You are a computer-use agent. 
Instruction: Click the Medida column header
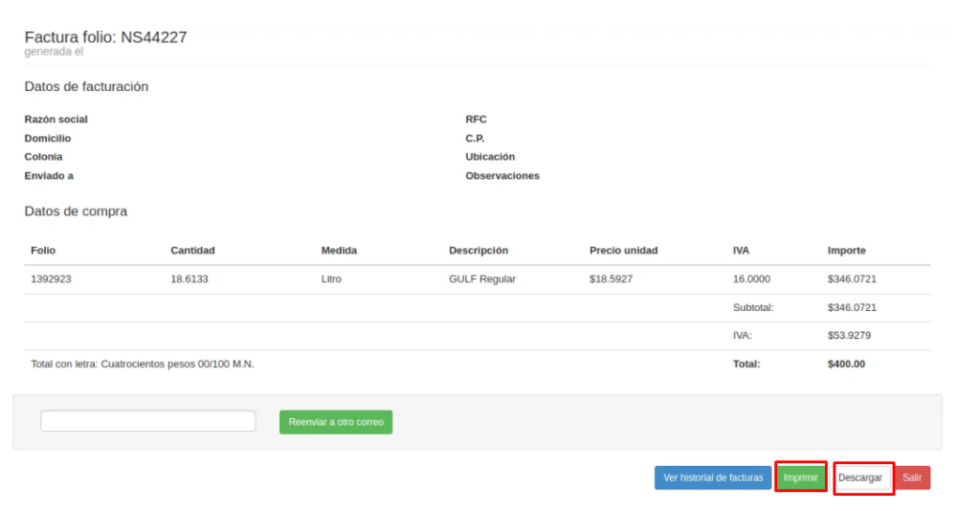(x=339, y=251)
